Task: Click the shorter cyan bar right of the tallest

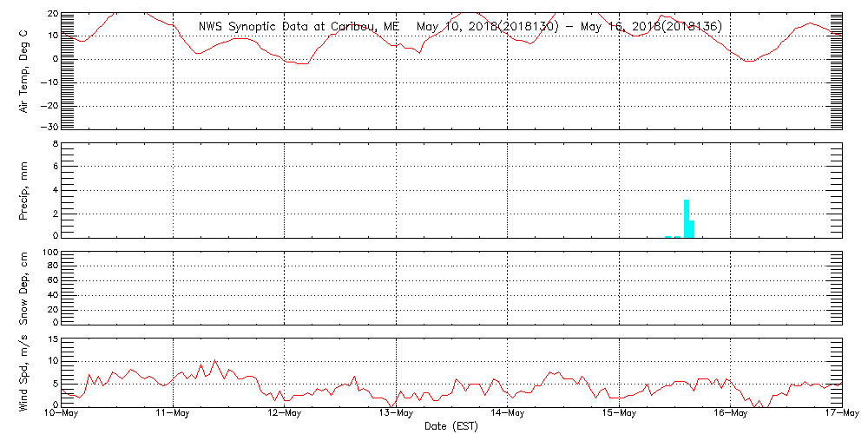Action: pos(692,228)
